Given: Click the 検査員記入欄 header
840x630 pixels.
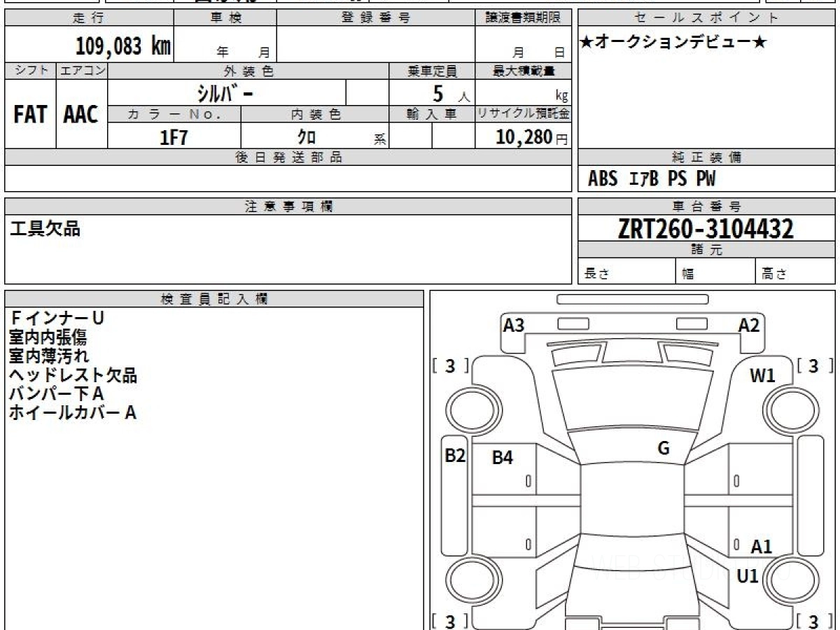Looking at the screenshot, I should (214, 299).
